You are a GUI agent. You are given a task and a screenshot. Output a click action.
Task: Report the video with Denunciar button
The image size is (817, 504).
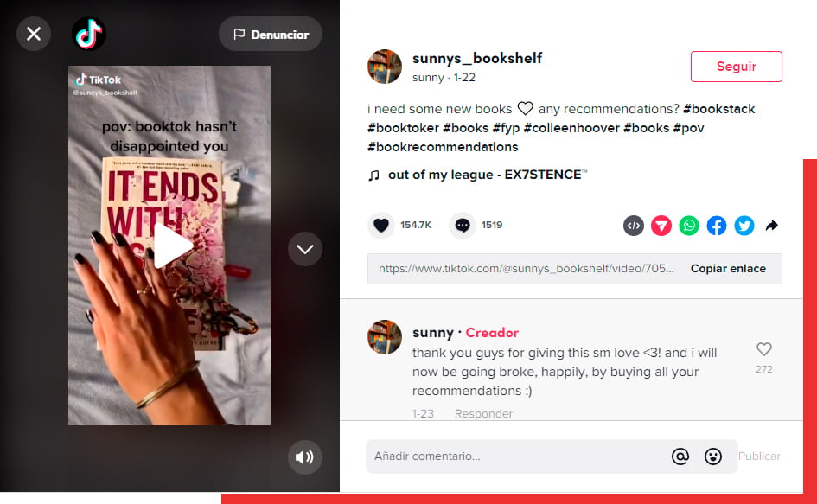tap(271, 35)
